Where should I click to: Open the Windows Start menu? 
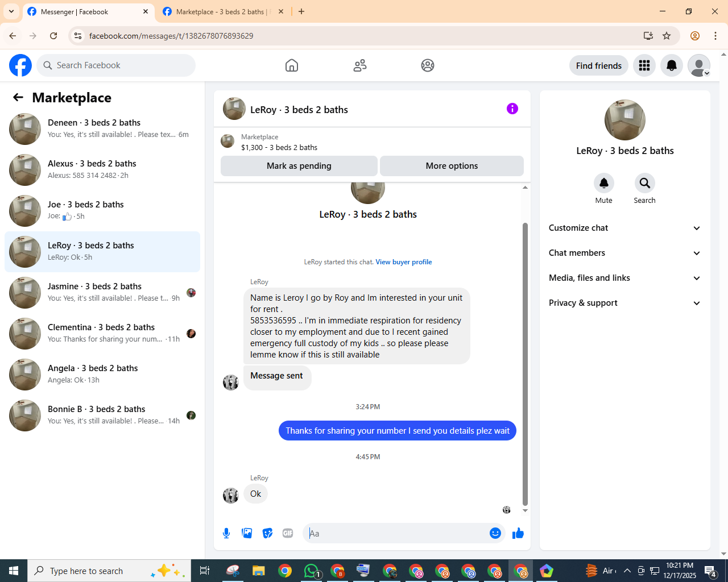click(x=14, y=571)
